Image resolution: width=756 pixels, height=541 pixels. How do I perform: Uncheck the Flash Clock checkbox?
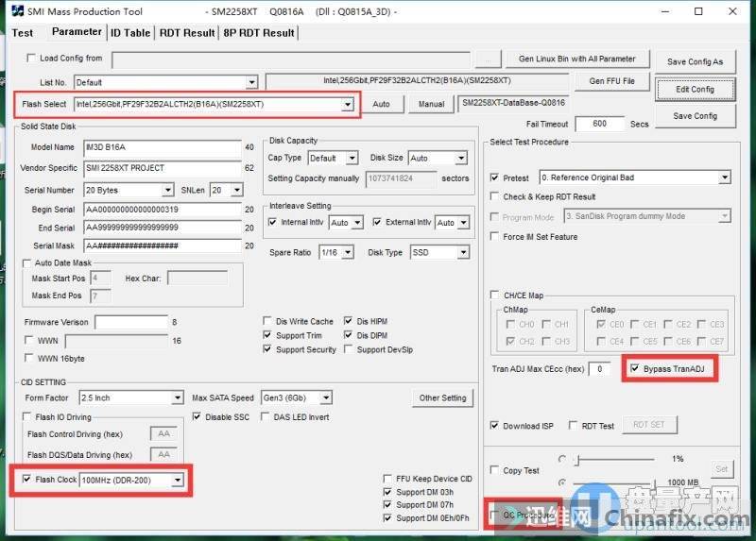click(27, 479)
